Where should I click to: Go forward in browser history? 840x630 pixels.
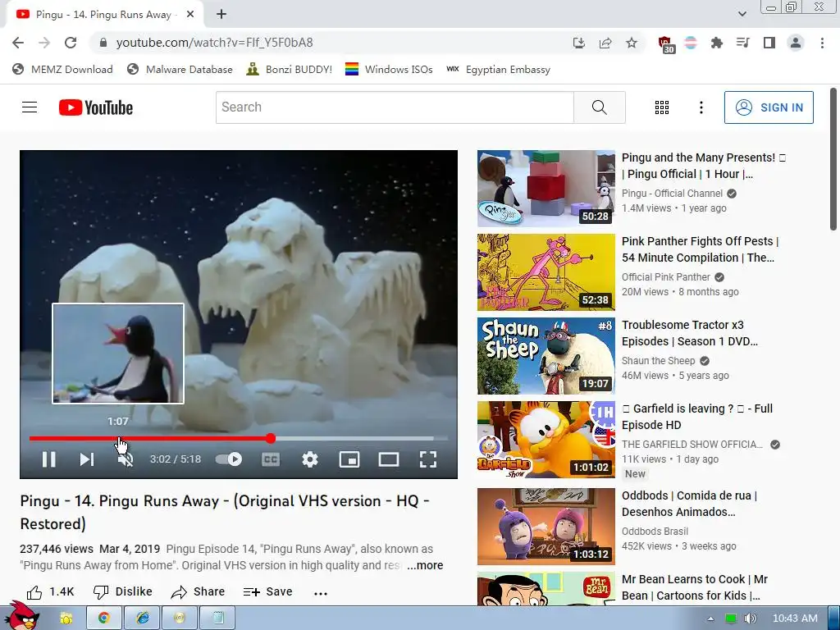click(44, 43)
